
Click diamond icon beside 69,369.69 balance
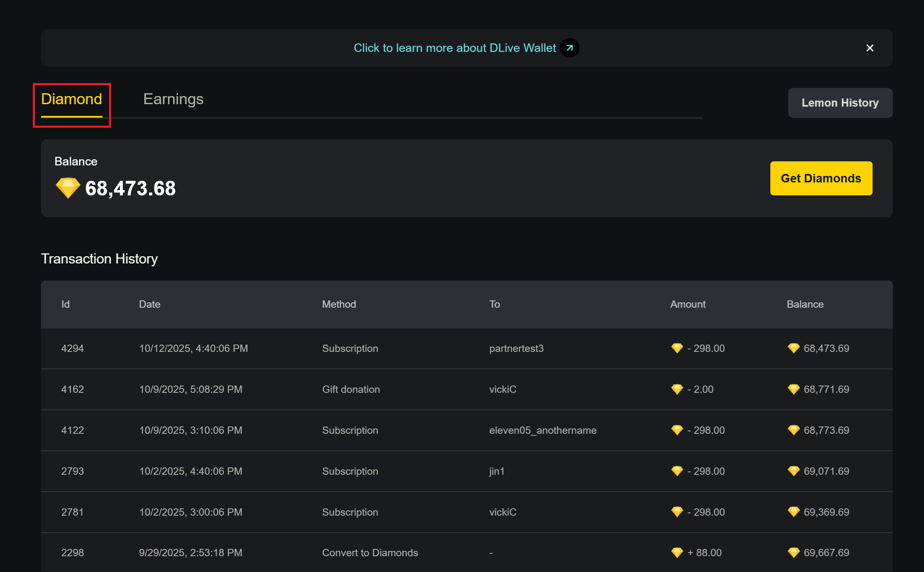[x=793, y=512]
